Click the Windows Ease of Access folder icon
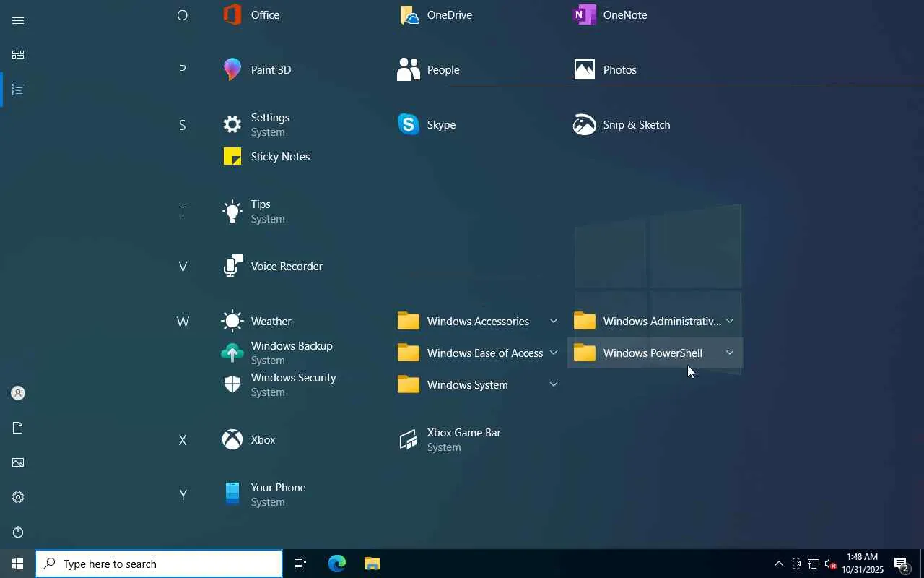Viewport: 924px width, 578px height. pos(409,353)
